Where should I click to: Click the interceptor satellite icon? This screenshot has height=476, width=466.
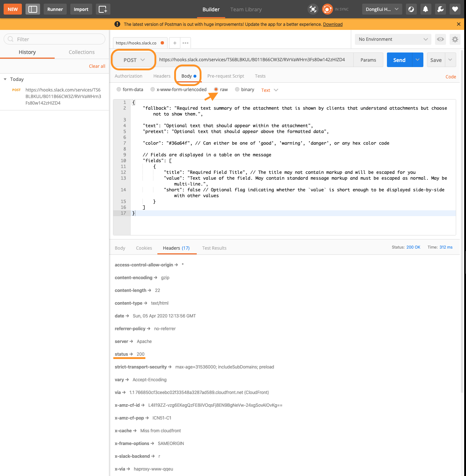[x=313, y=9]
